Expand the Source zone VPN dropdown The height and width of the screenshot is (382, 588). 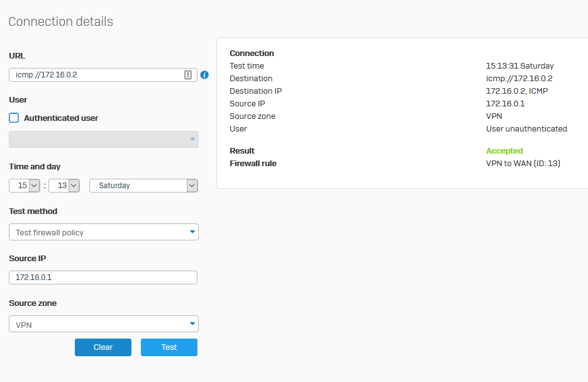pyautogui.click(x=104, y=324)
